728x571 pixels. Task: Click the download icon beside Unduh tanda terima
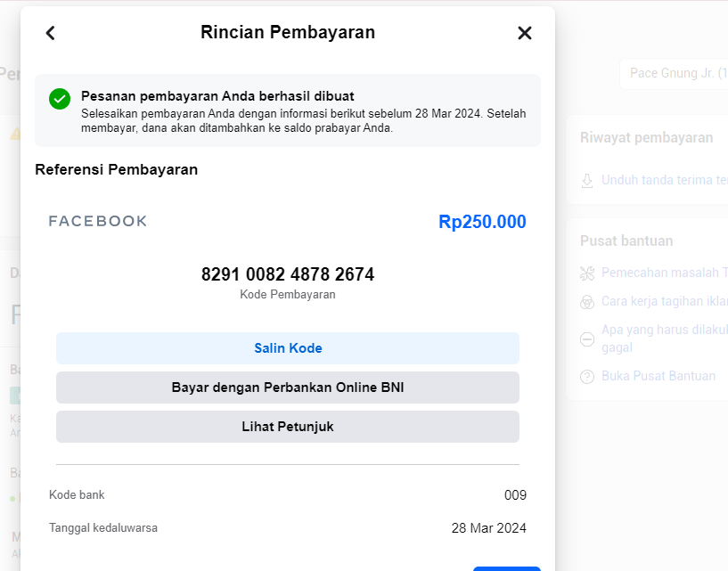[587, 180]
